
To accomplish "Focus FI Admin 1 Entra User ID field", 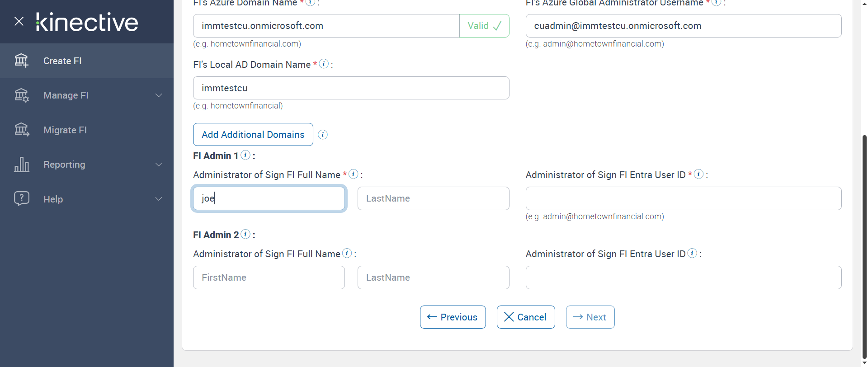I will 683,198.
